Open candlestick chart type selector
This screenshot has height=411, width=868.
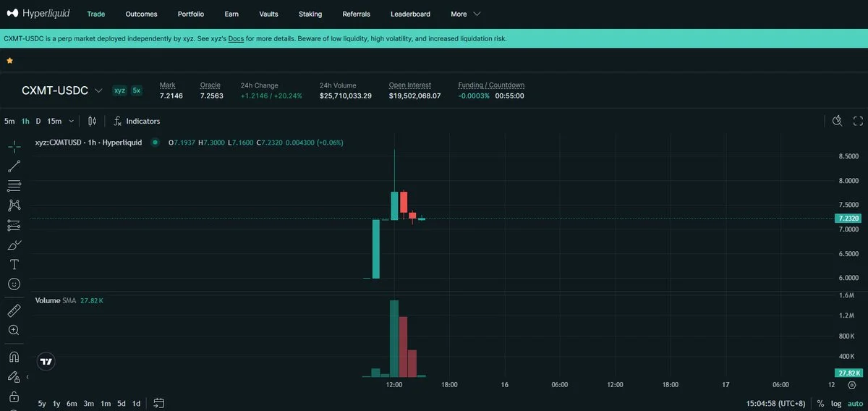coord(92,121)
